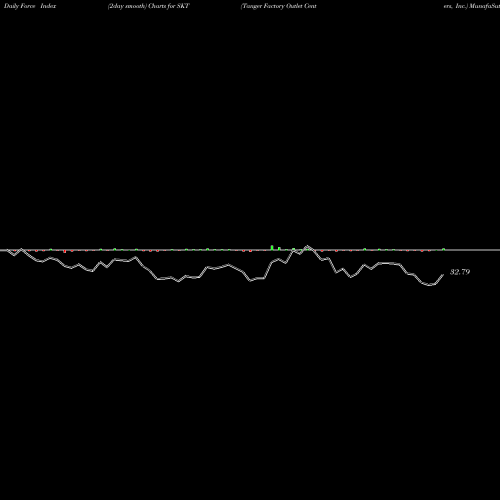Viewport: 500px width, 500px height.
Task: Click the 'ers, Inc.) MunafaSutra' text
Action: click(x=472, y=6)
